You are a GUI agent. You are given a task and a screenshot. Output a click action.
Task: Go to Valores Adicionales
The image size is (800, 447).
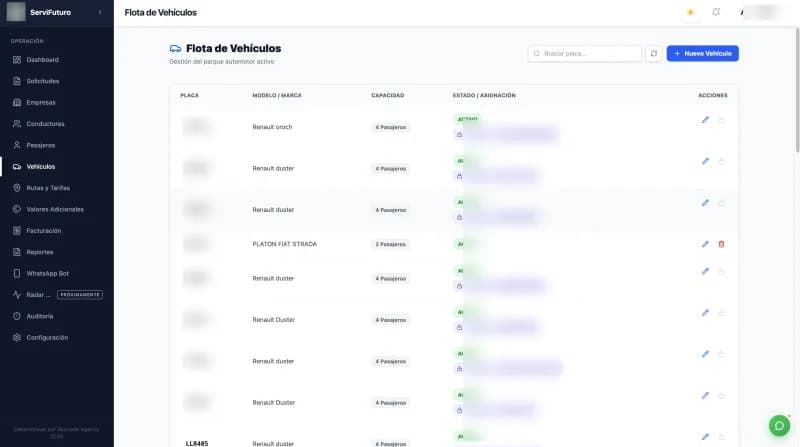[57, 210]
